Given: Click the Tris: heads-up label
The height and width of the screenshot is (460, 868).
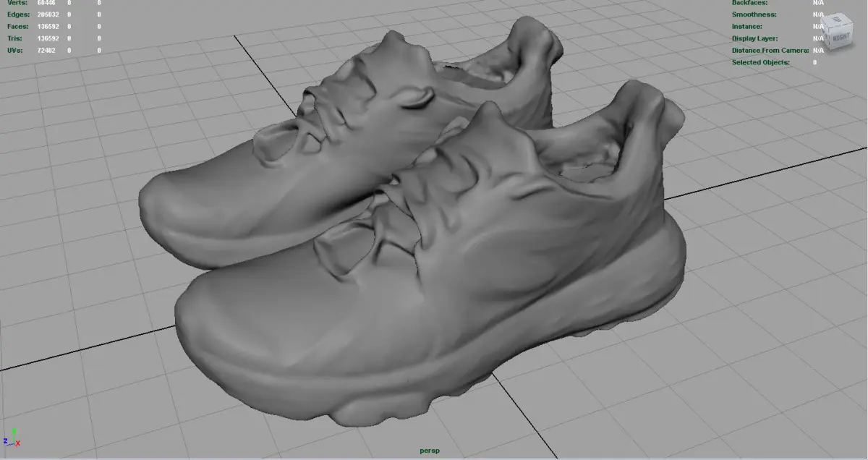Looking at the screenshot, I should pos(14,38).
